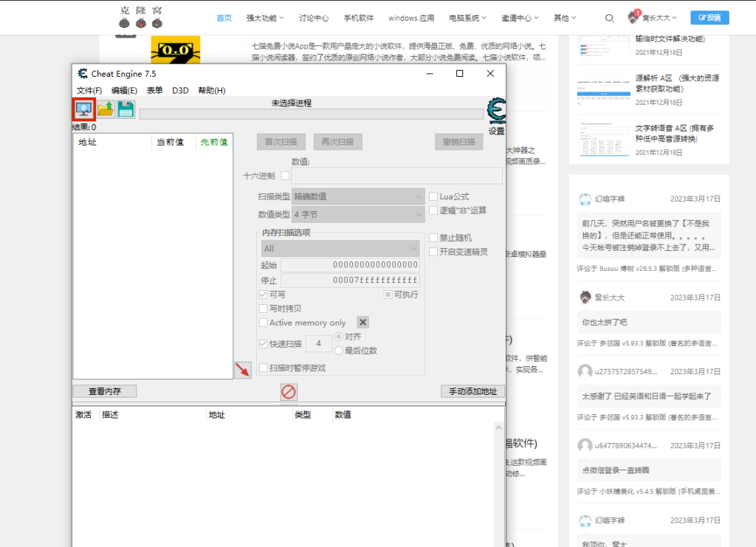
Task: Select the 最后位数 radio button
Action: [338, 351]
